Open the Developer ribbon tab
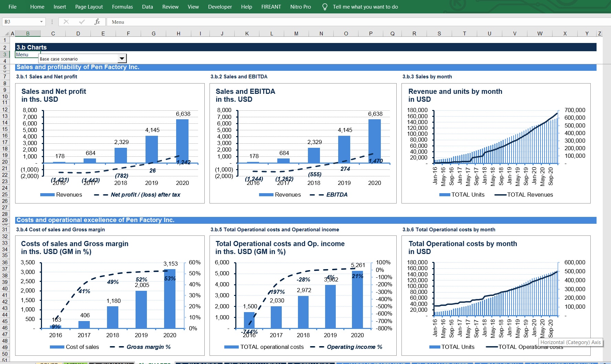This screenshot has height=364, width=611. 220,7
